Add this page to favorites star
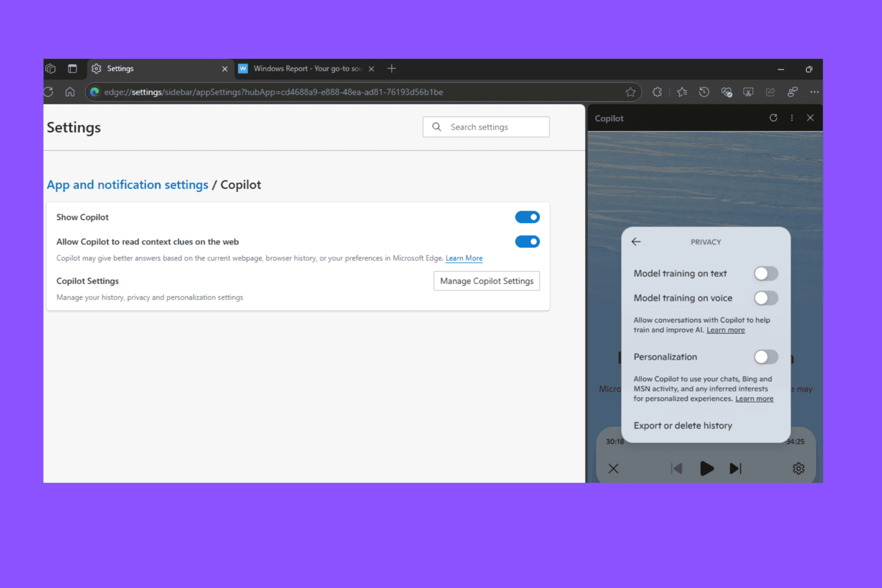Image resolution: width=882 pixels, height=588 pixels. pyautogui.click(x=630, y=92)
